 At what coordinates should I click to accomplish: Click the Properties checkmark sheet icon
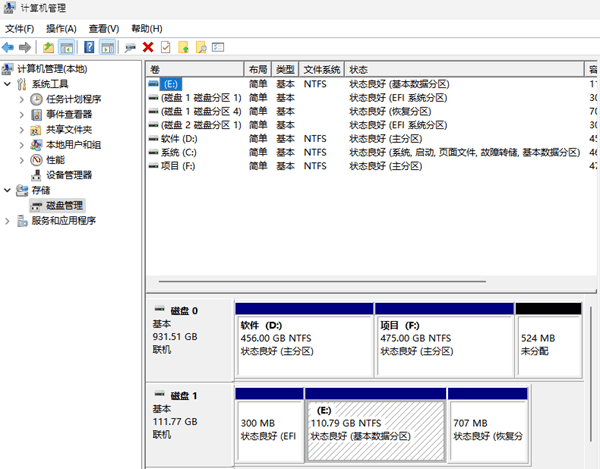pos(165,47)
